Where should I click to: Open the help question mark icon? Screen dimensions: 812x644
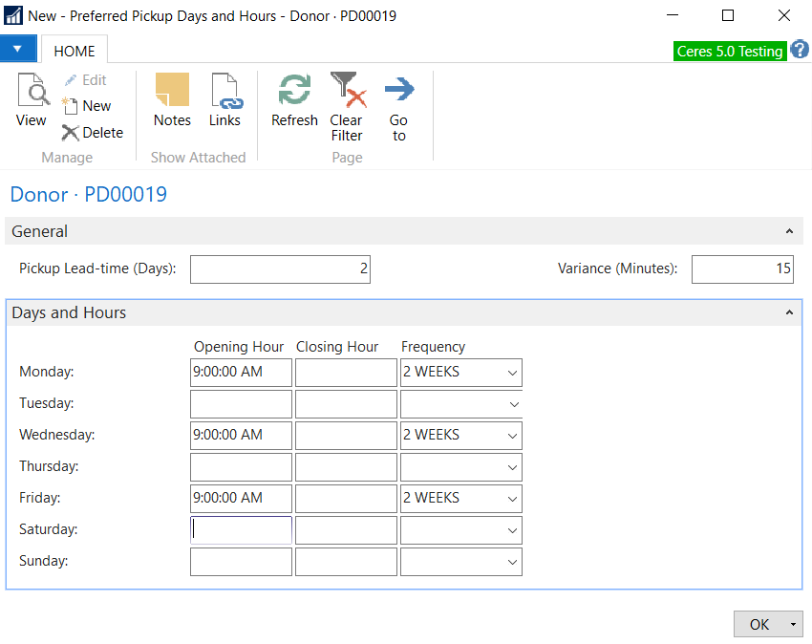[x=800, y=51]
